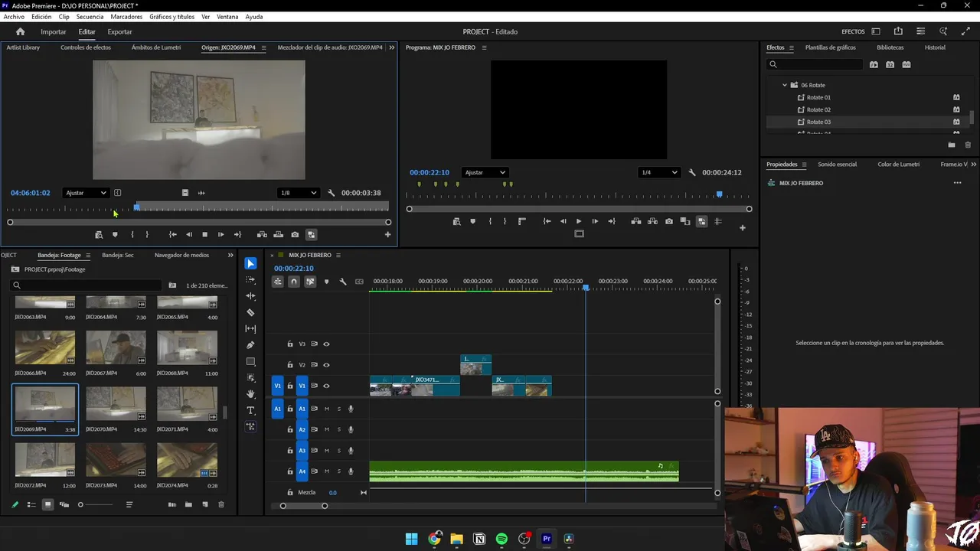Export frame in Program monitor

669,221
